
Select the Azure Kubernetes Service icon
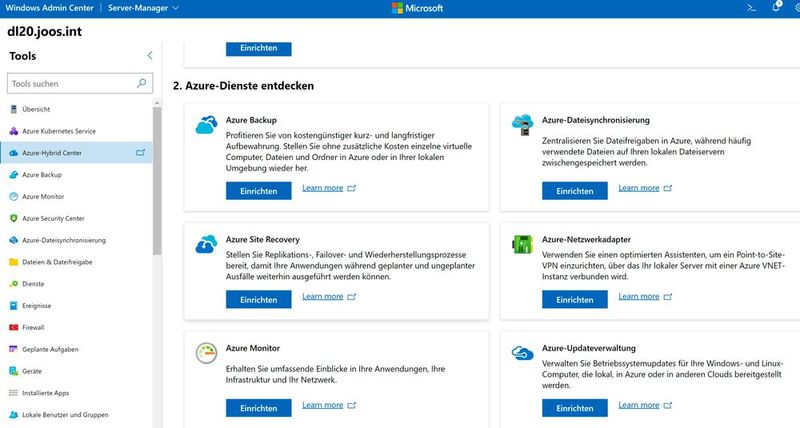pyautogui.click(x=14, y=131)
